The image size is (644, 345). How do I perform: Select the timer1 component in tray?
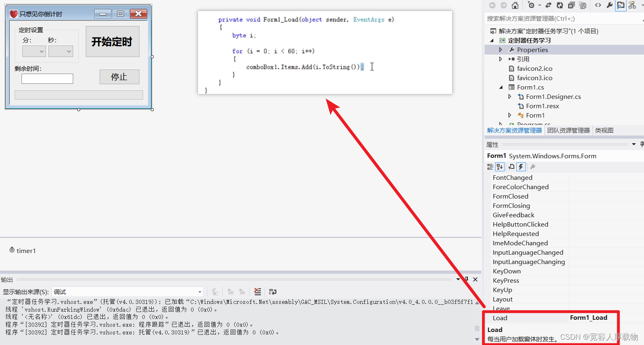(23, 250)
